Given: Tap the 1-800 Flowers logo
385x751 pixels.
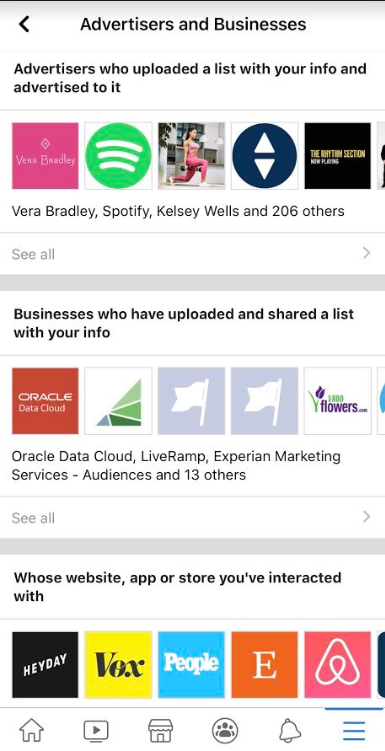Looking at the screenshot, I should (338, 401).
